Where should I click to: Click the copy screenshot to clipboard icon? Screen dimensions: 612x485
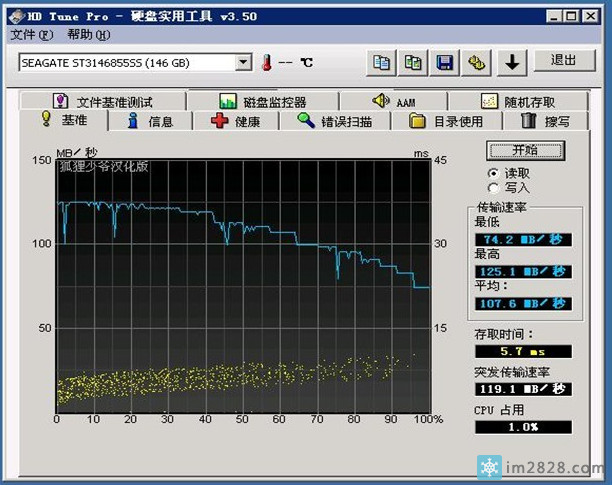pyautogui.click(x=412, y=62)
